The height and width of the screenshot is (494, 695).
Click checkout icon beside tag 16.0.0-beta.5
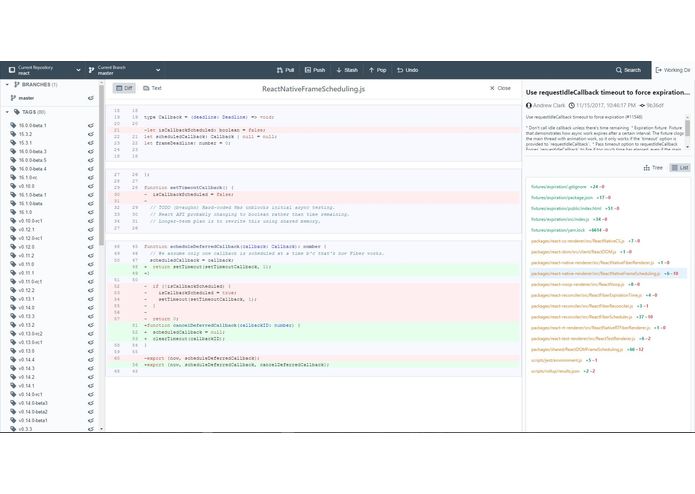pos(91,160)
